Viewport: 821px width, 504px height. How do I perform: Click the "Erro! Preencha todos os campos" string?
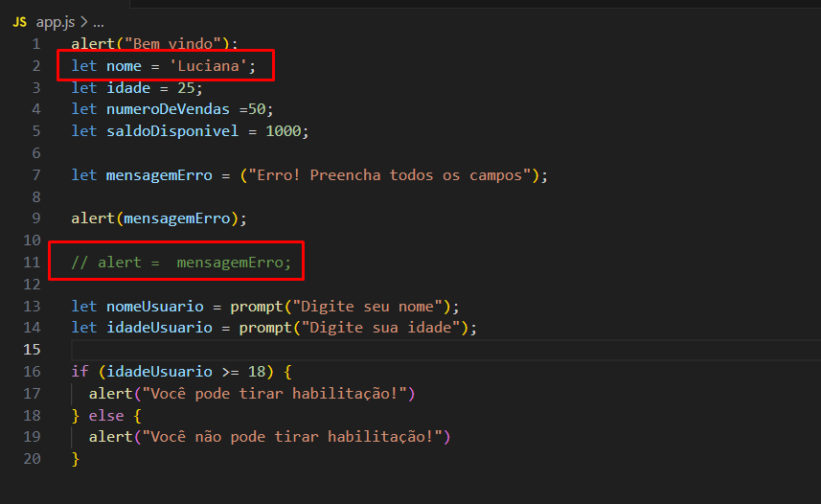click(x=390, y=175)
